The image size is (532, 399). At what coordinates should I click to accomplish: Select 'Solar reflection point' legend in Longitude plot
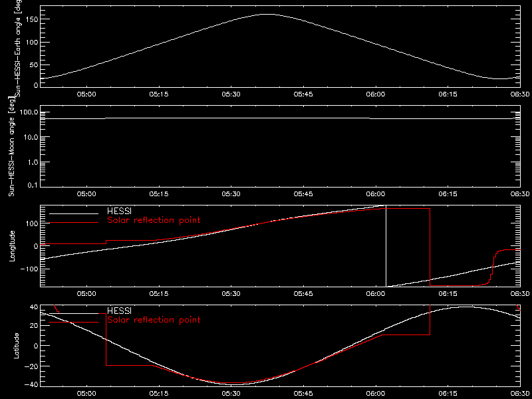(x=154, y=221)
